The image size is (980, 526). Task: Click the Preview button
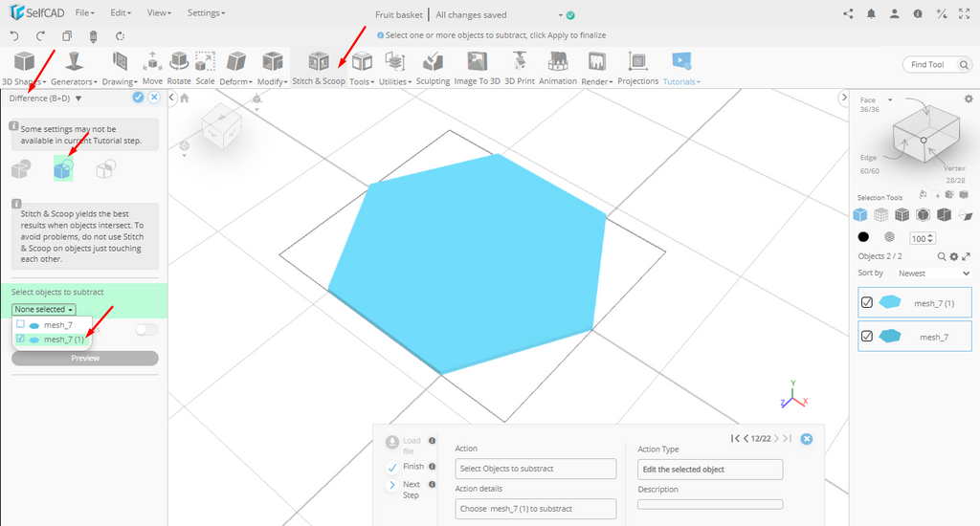85,359
